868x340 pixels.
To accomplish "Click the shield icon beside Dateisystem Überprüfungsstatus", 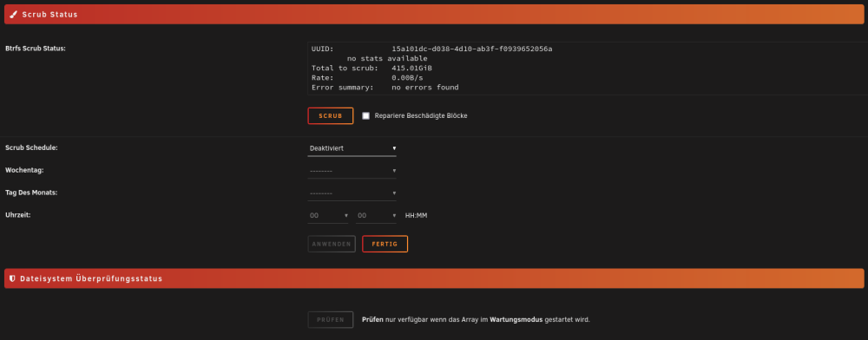I will coord(13,278).
